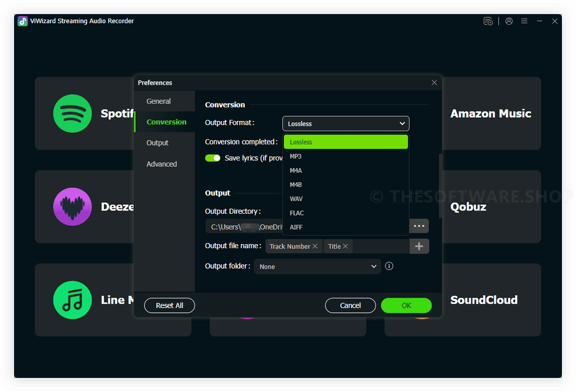
Task: Browse output directory with three-dots button
Action: (x=418, y=226)
